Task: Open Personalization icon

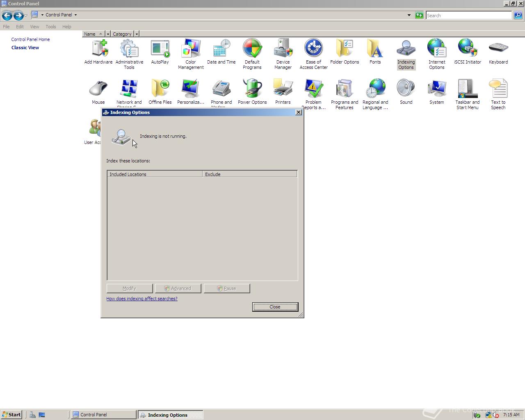Action: pos(191,91)
